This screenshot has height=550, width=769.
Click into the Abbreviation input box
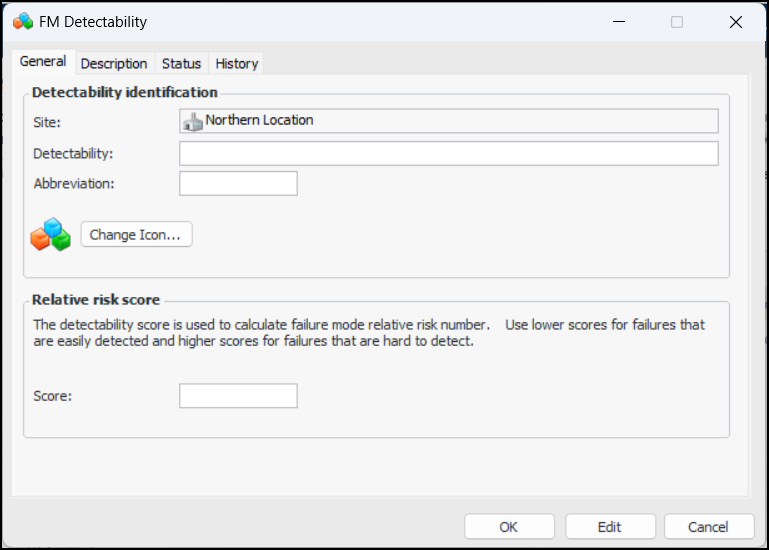click(x=238, y=184)
